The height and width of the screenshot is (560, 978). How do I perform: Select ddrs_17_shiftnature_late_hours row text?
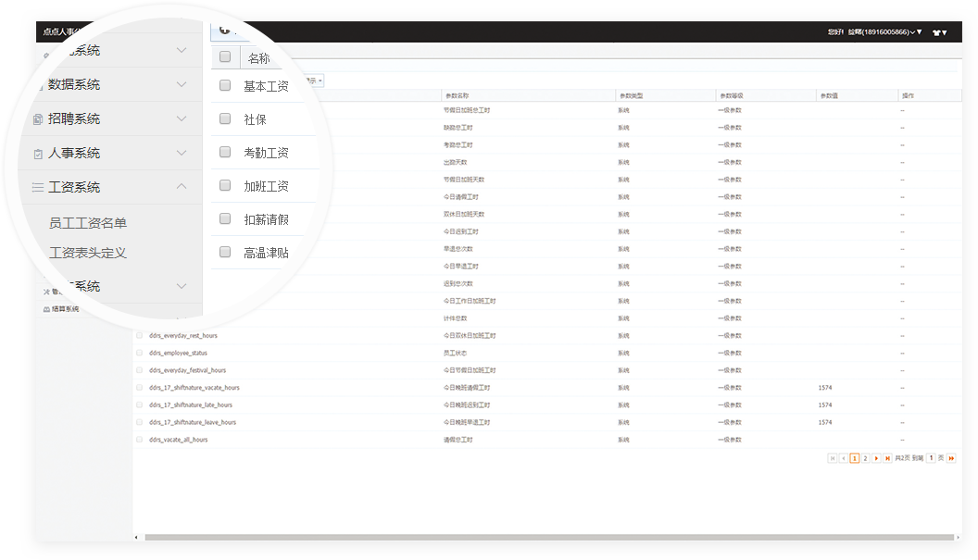tap(190, 405)
